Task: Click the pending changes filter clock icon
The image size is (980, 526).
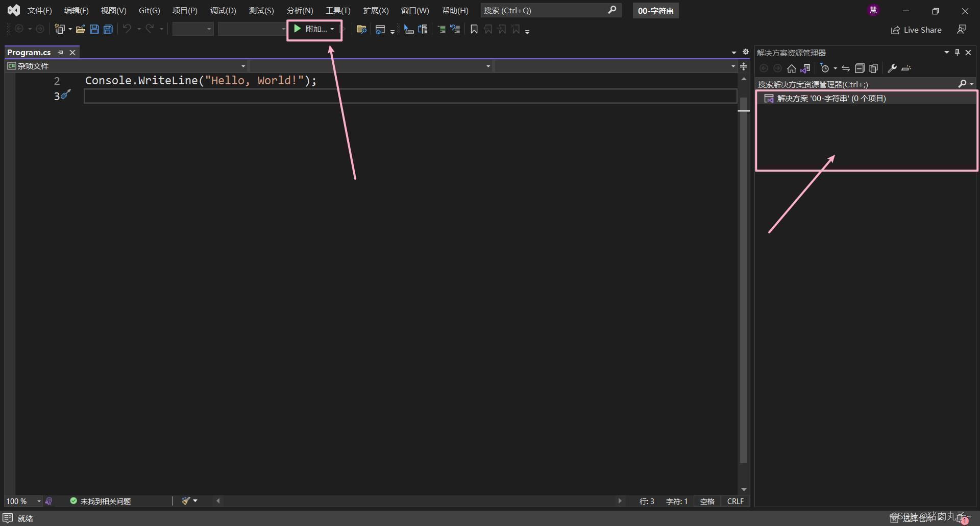Action: (824, 68)
